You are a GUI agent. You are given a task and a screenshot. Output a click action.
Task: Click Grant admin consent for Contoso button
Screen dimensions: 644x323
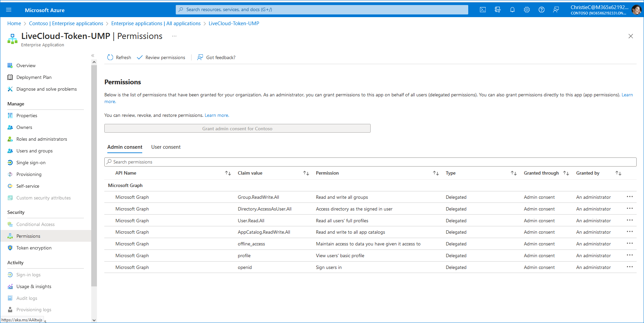click(x=237, y=129)
